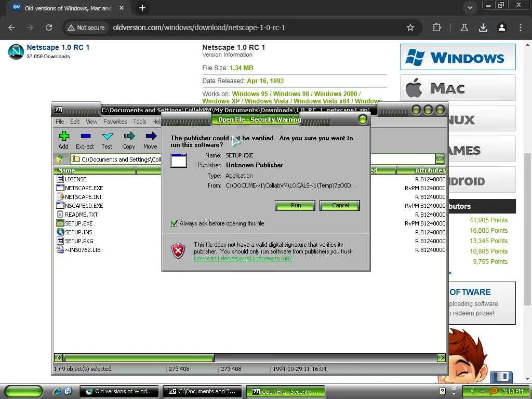Click the 7-Zip horizontal scrollbar thumb
Screen dimensions: 532x399
pyautogui.click(x=138, y=357)
